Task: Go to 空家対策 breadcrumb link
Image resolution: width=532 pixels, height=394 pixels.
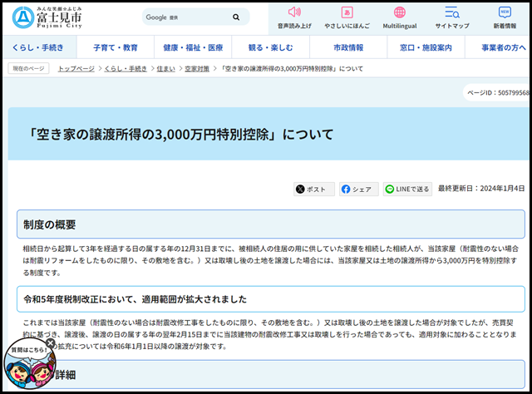Action: [x=197, y=68]
